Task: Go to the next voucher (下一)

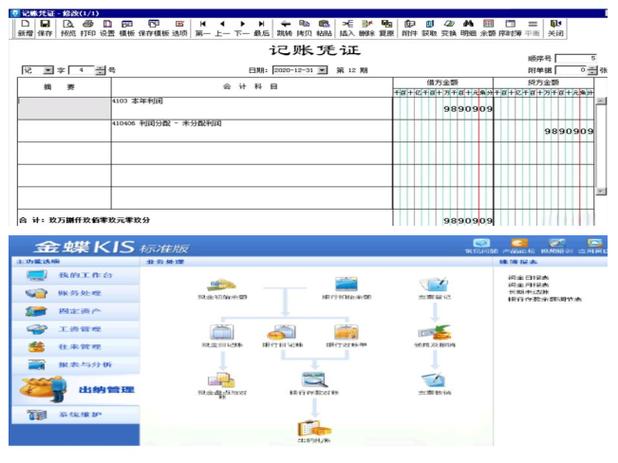Action: 242,28
